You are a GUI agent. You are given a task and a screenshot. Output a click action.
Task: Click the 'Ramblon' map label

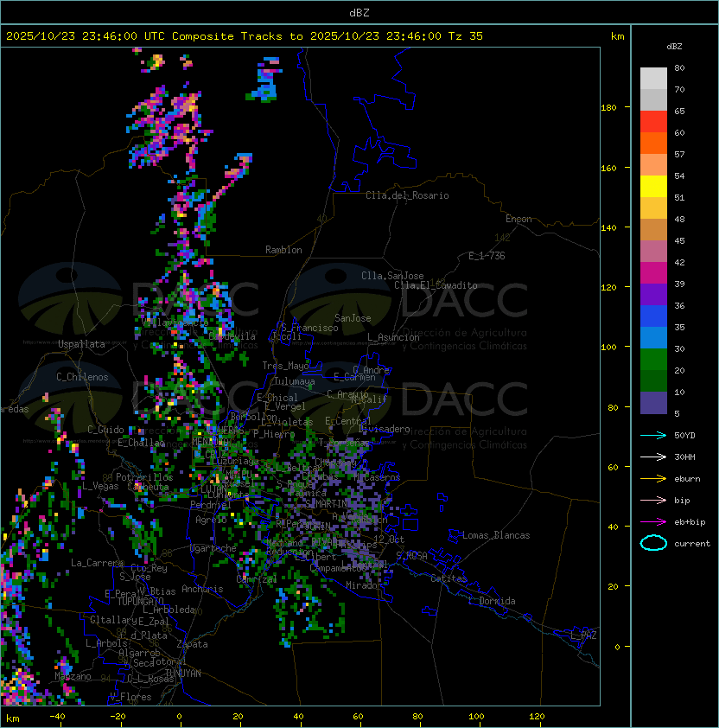point(283,250)
